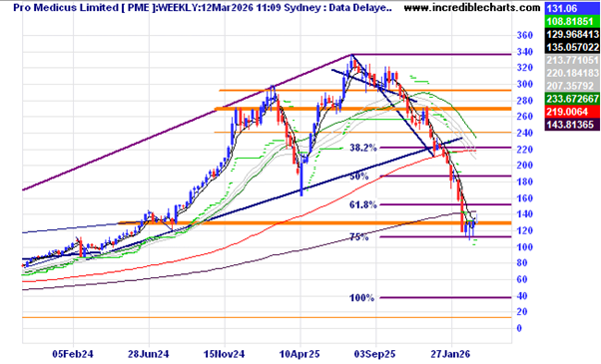Click the 40 price axis label

tap(522, 296)
